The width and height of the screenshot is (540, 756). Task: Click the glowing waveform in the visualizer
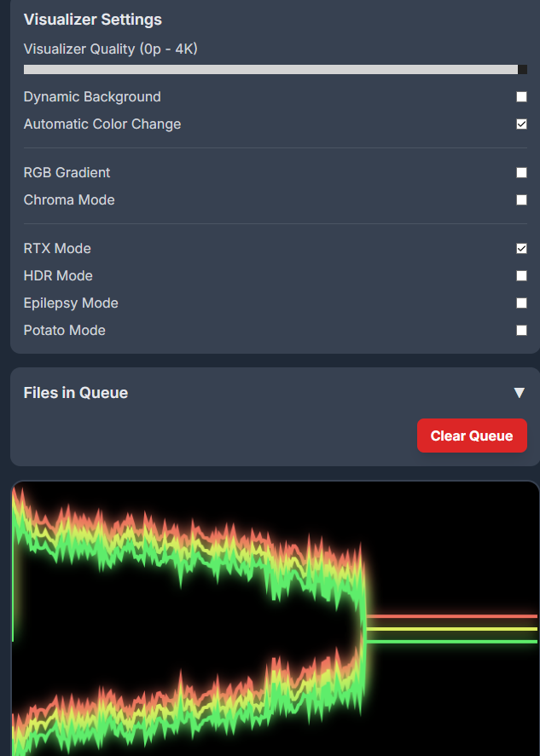coord(188,545)
